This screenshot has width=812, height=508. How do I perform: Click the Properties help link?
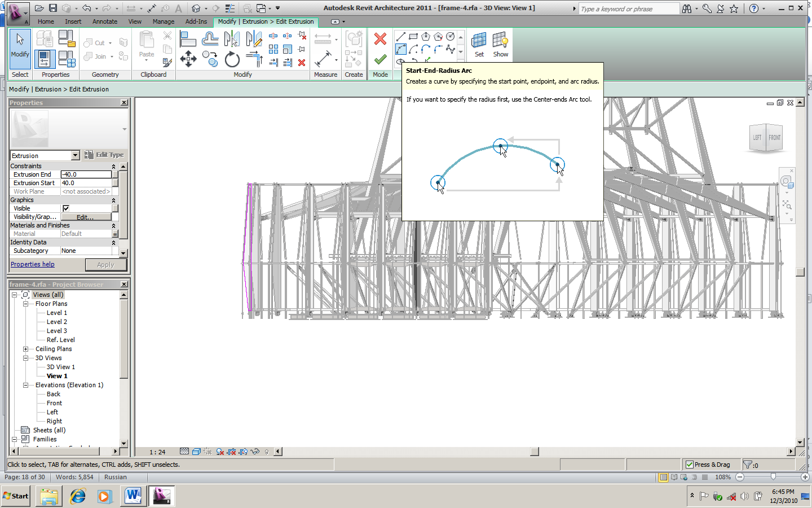click(x=33, y=264)
